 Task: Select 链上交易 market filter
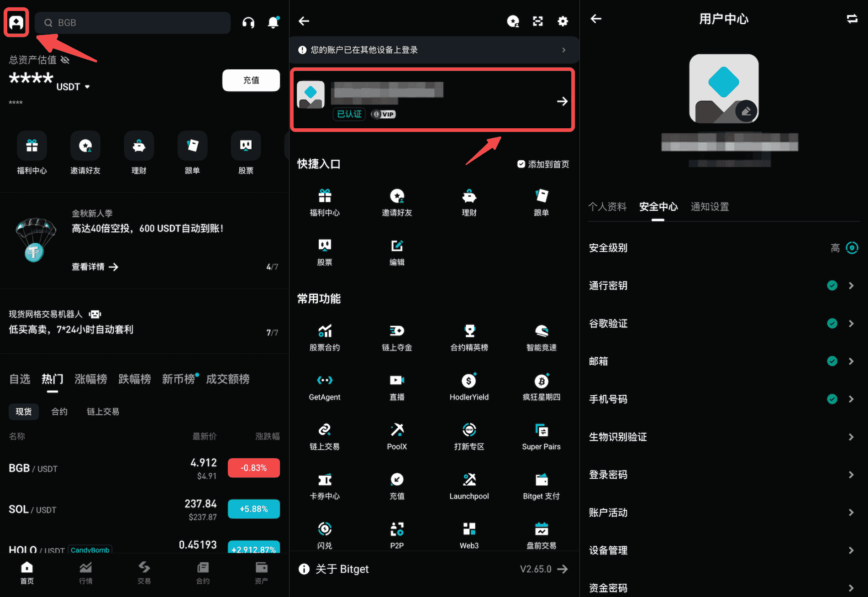103,412
